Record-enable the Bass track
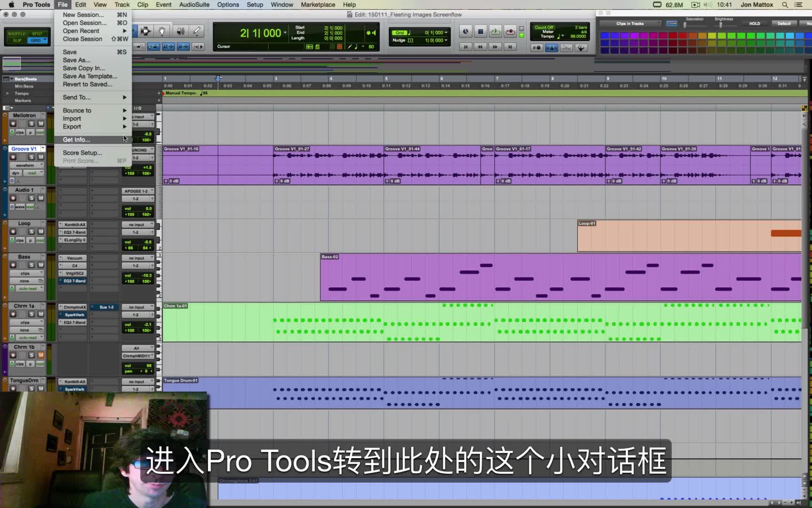Viewport: 812px width, 508px height. click(x=13, y=265)
